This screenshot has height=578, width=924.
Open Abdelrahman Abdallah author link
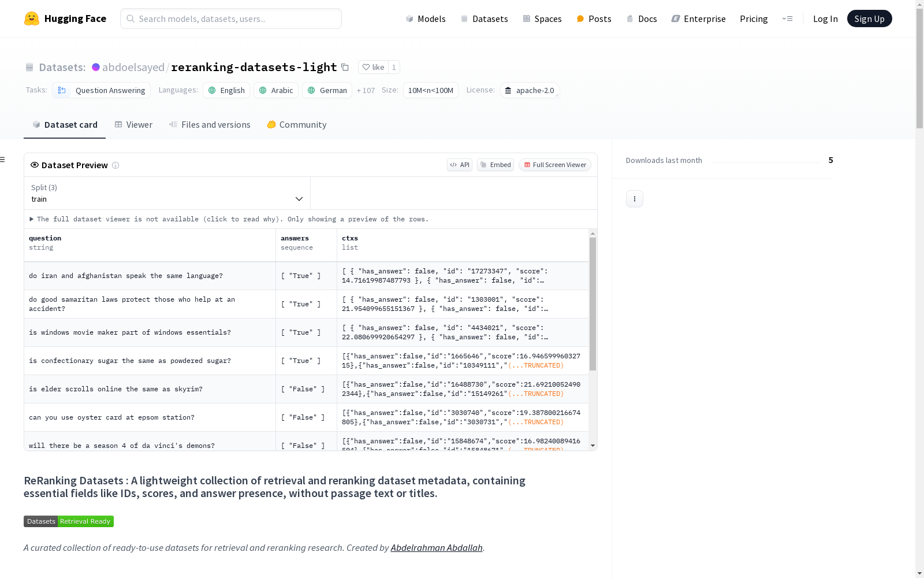coord(437,547)
